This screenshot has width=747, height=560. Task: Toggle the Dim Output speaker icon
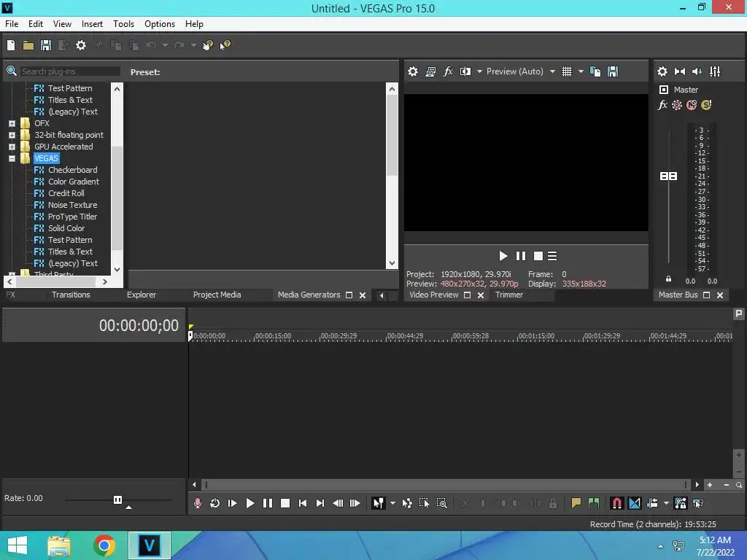[x=697, y=71]
